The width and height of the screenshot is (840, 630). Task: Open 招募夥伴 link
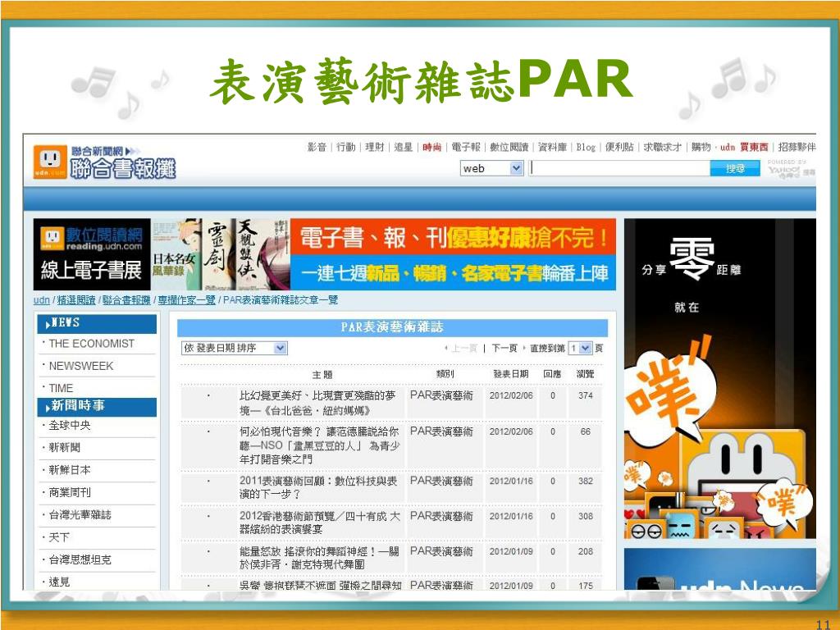point(797,147)
